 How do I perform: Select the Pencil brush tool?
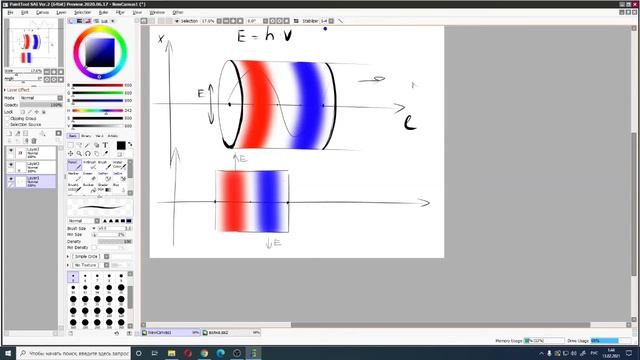74,165
